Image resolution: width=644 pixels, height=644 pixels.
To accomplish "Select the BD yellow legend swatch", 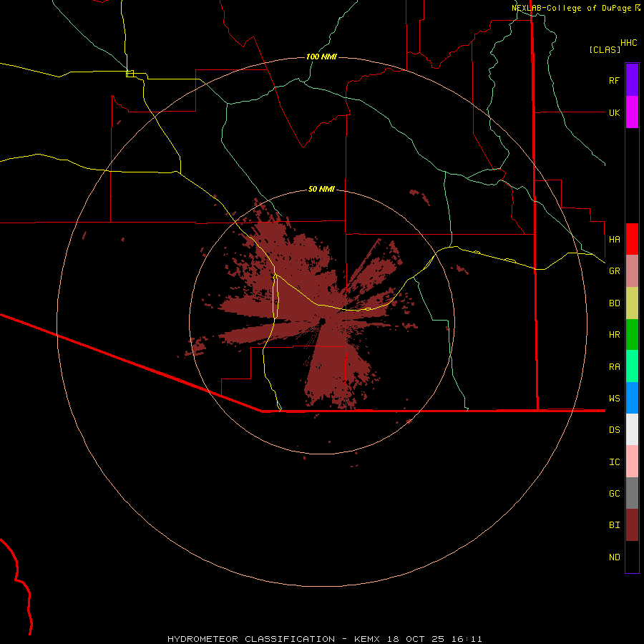I will tap(632, 303).
